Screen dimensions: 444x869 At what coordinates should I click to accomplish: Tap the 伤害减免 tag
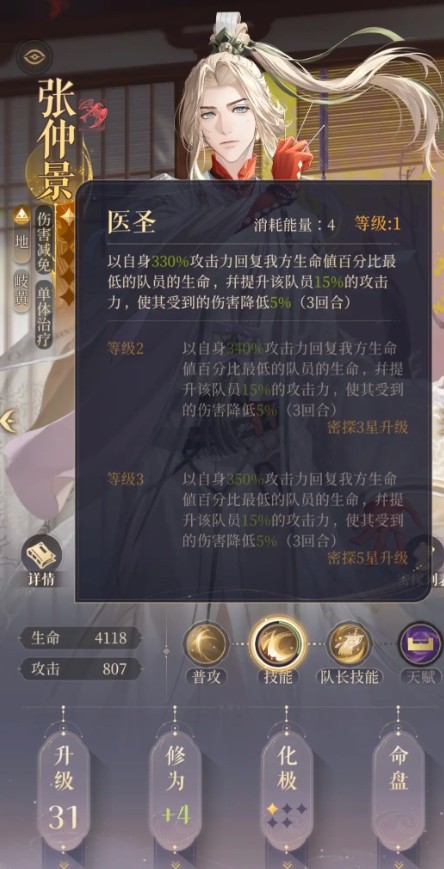tap(43, 240)
